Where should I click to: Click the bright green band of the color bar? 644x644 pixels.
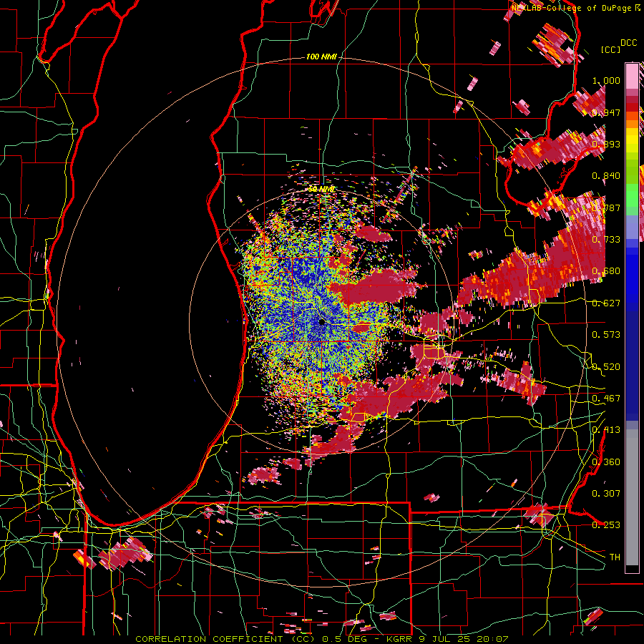pyautogui.click(x=632, y=196)
